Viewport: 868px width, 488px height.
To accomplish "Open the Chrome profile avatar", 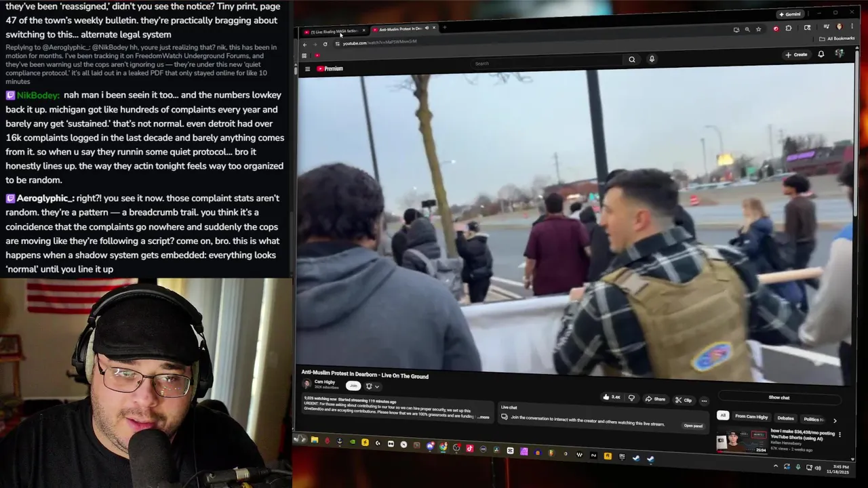I will 840,26.
